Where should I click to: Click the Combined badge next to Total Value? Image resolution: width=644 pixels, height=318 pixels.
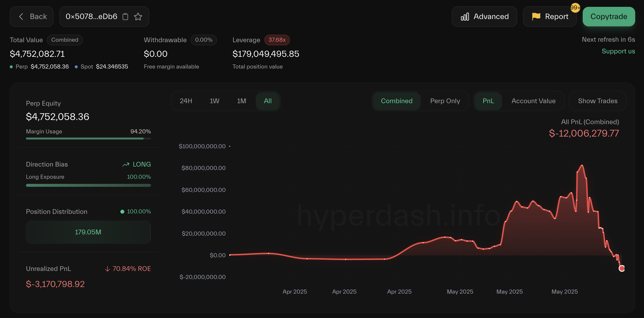(64, 40)
